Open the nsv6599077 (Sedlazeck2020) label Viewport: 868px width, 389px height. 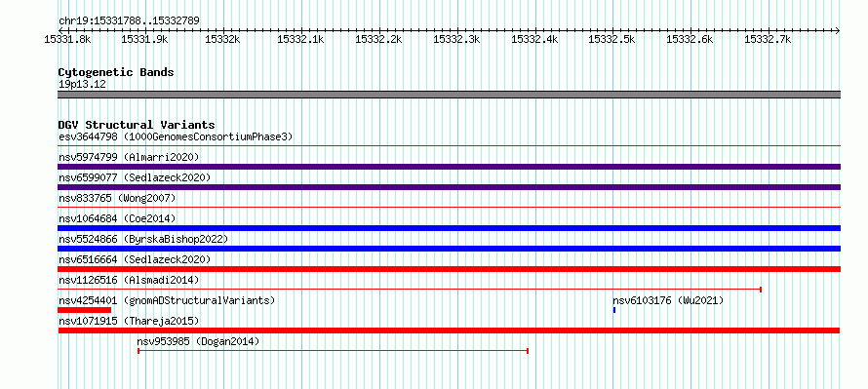135,177
